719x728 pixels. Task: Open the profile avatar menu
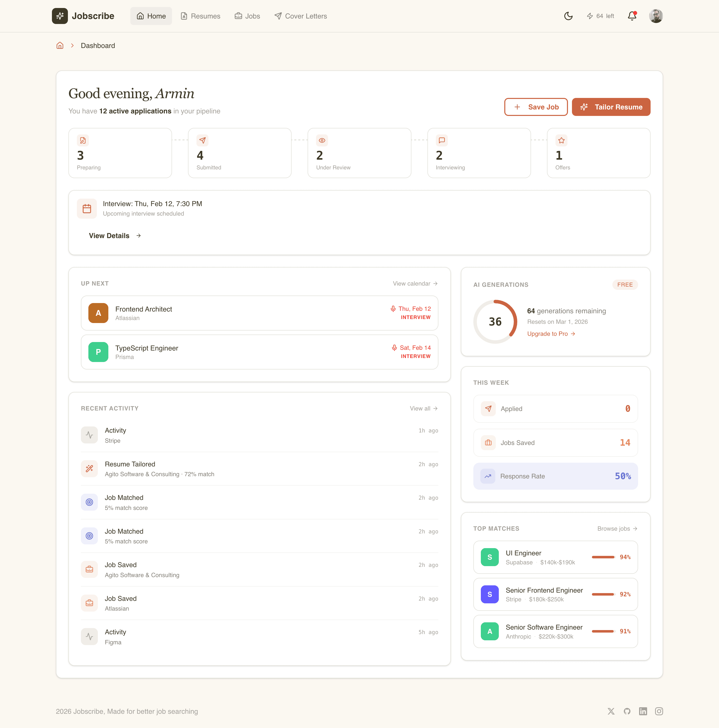(656, 16)
